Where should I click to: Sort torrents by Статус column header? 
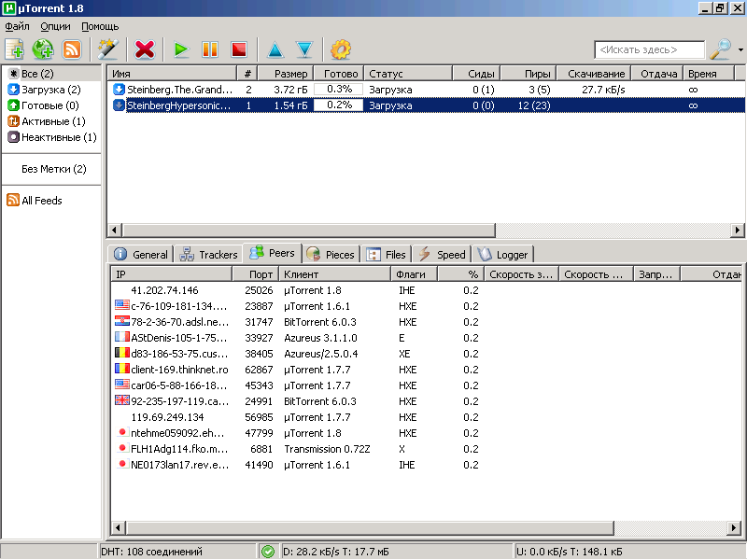[x=408, y=74]
